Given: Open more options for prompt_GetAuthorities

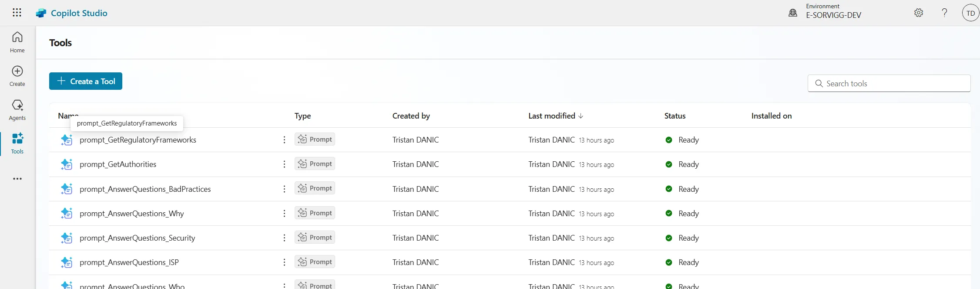Looking at the screenshot, I should 284,164.
